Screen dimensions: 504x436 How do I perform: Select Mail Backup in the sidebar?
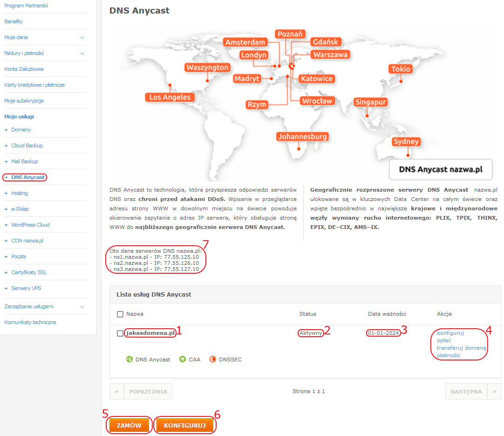[25, 161]
